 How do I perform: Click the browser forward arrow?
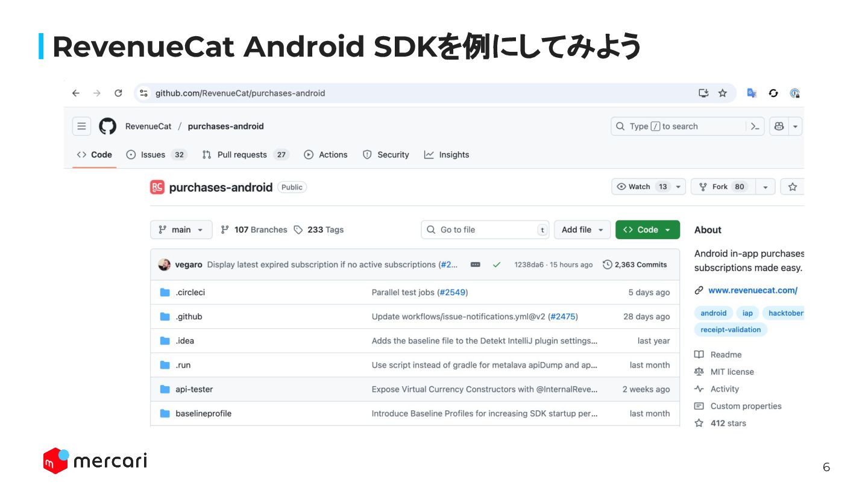(x=97, y=93)
